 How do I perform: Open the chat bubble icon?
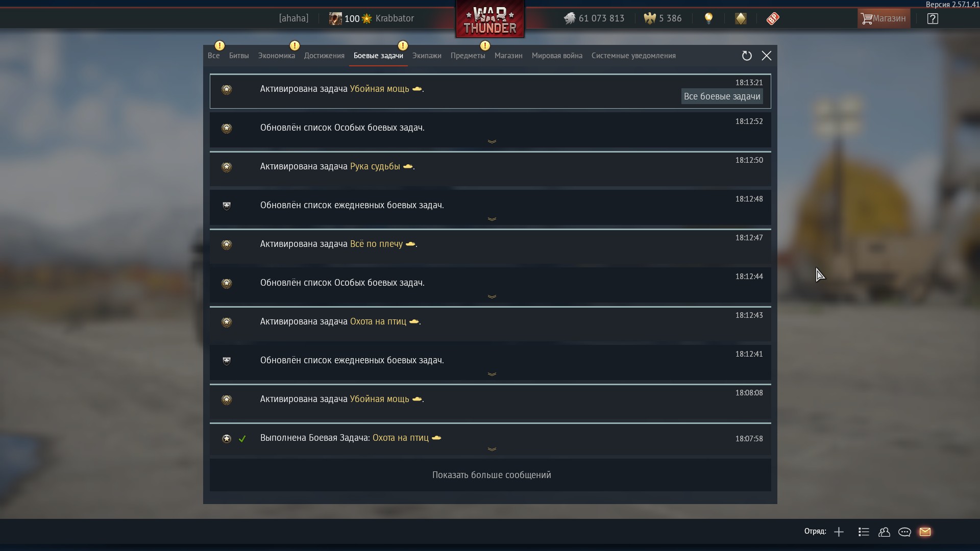click(904, 532)
